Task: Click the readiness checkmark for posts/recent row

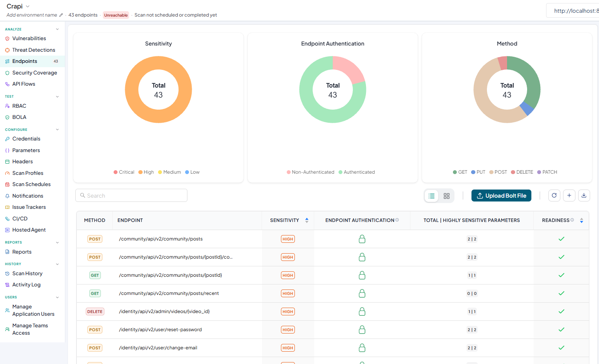Action: point(562,293)
